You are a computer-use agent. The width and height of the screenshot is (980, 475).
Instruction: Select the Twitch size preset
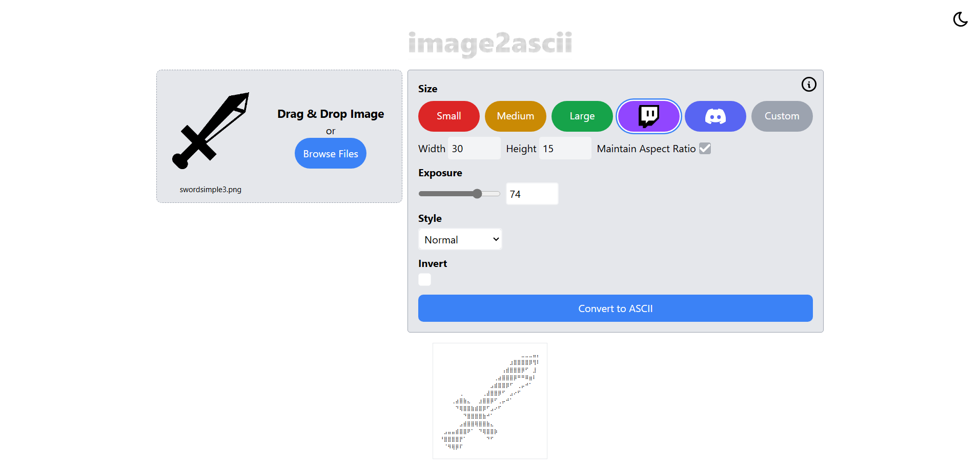[x=648, y=116]
